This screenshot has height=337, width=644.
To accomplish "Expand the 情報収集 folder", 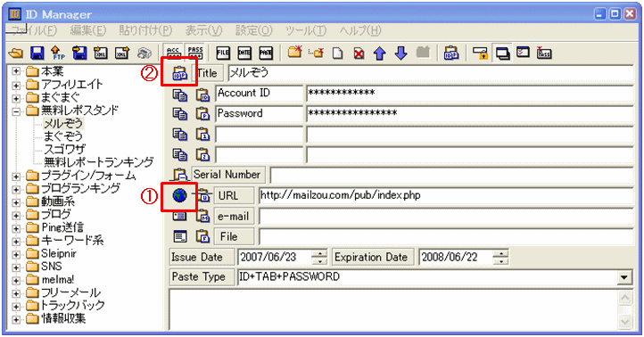I will [15, 319].
